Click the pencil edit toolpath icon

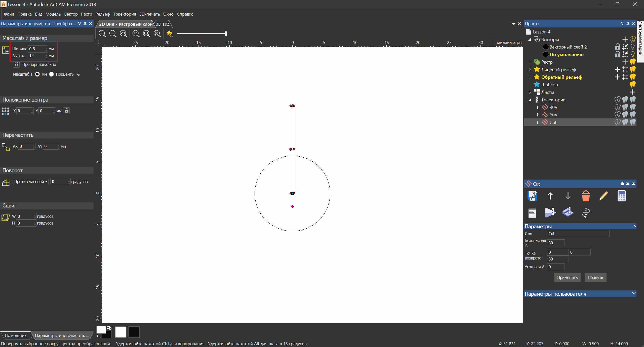tap(603, 196)
